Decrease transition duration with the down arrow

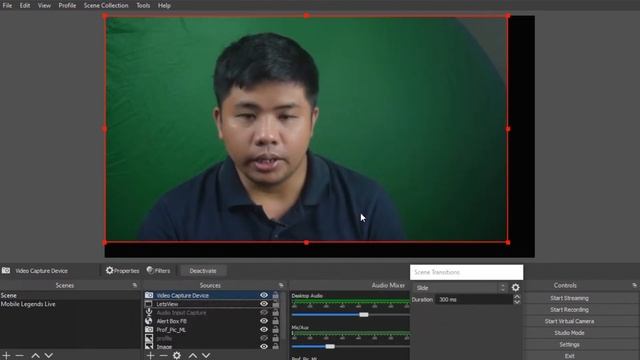point(517,302)
